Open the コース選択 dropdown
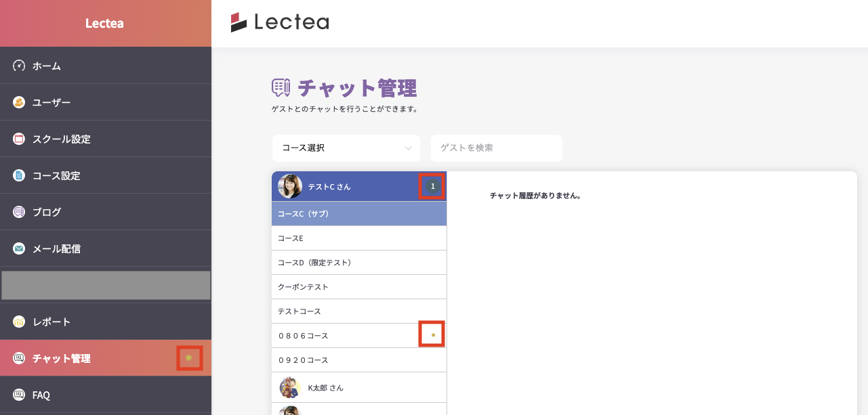This screenshot has height=415, width=868. (346, 148)
